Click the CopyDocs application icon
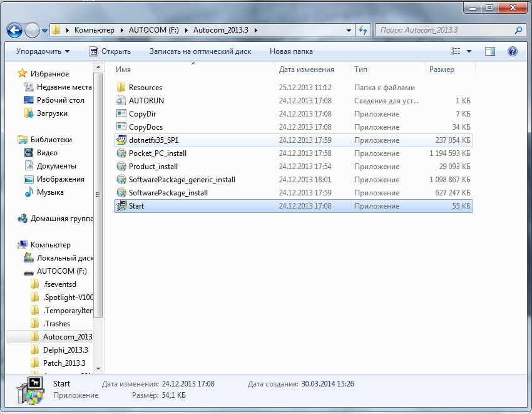532x414 pixels. click(121, 127)
